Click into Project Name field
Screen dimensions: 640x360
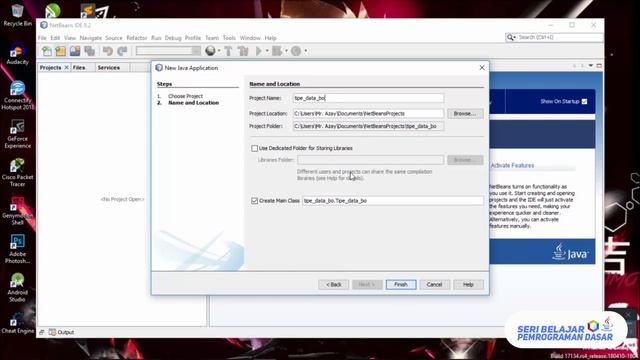click(x=368, y=98)
